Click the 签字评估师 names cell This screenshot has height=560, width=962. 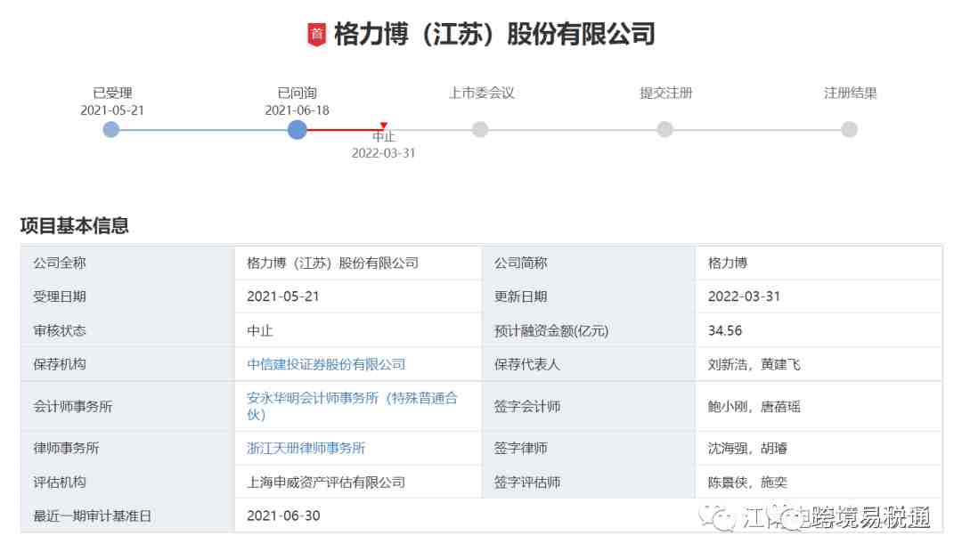(819, 483)
